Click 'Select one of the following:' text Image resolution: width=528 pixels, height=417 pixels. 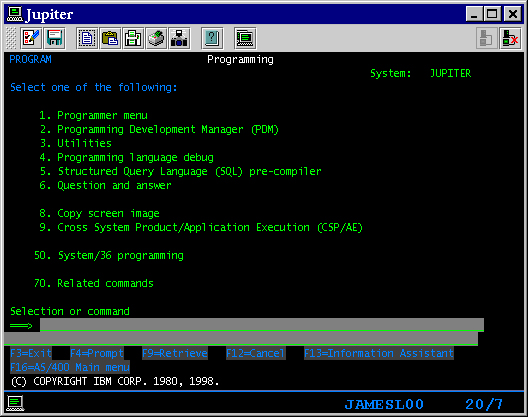point(94,88)
